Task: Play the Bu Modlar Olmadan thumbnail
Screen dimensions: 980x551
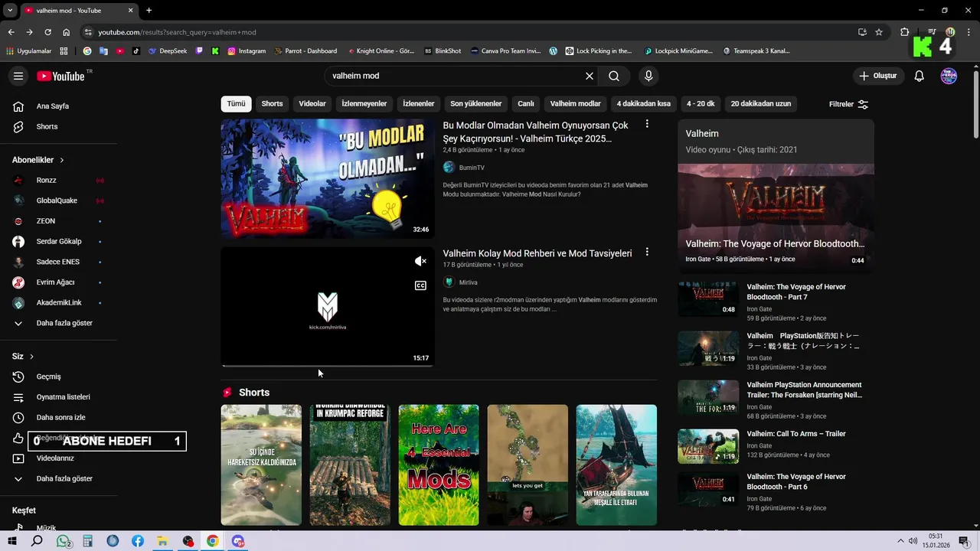Action: point(328,178)
